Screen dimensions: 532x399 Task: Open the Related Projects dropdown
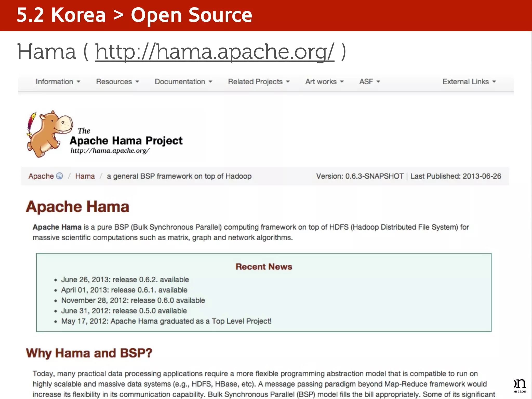(259, 82)
